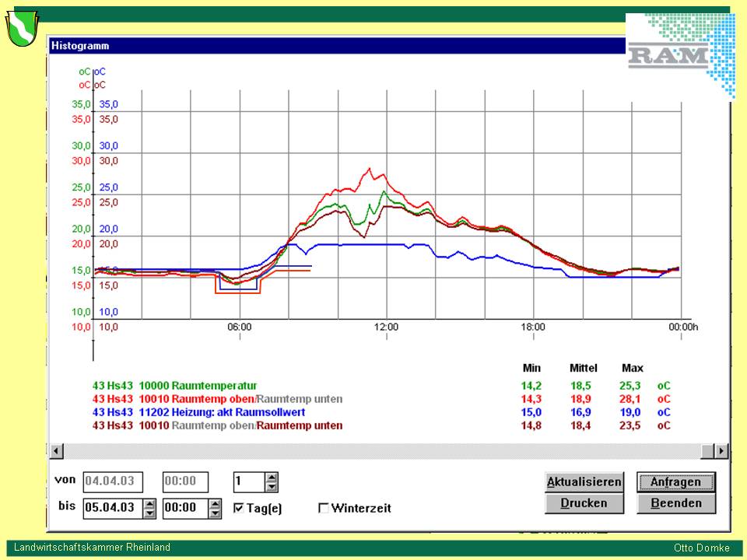Click the RAM company logo
747x560 pixels.
point(679,54)
